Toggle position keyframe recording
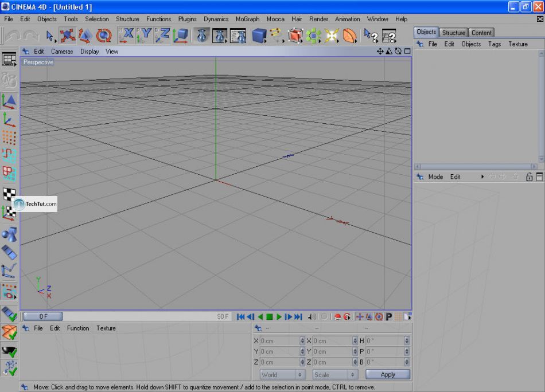 (x=360, y=317)
